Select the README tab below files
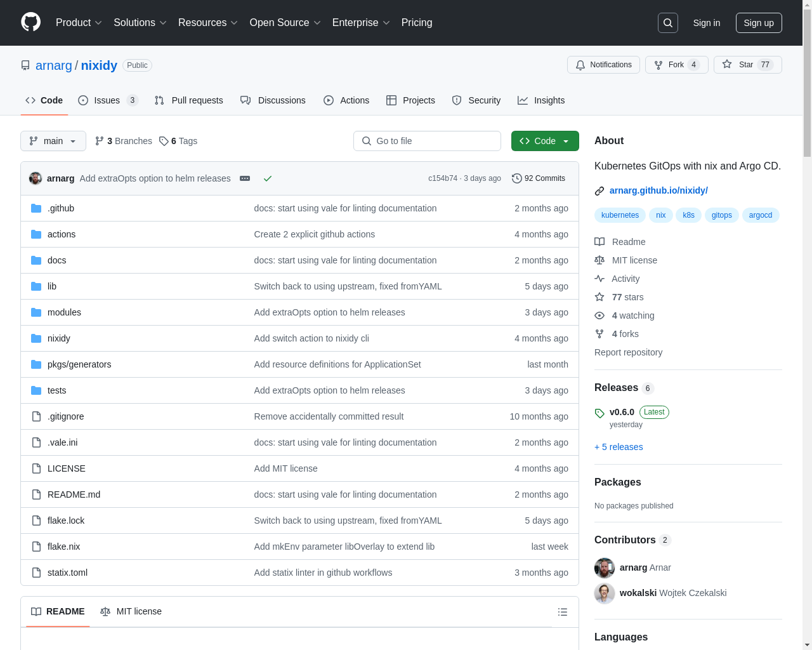 (x=58, y=611)
